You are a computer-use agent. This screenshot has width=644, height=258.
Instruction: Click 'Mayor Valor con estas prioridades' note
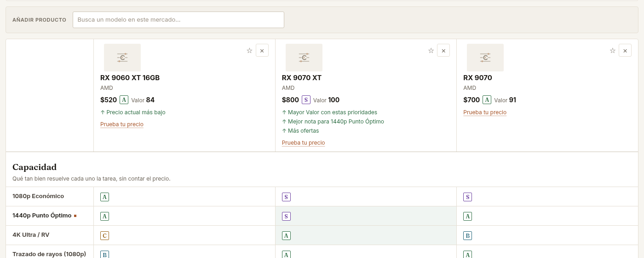[329, 112]
